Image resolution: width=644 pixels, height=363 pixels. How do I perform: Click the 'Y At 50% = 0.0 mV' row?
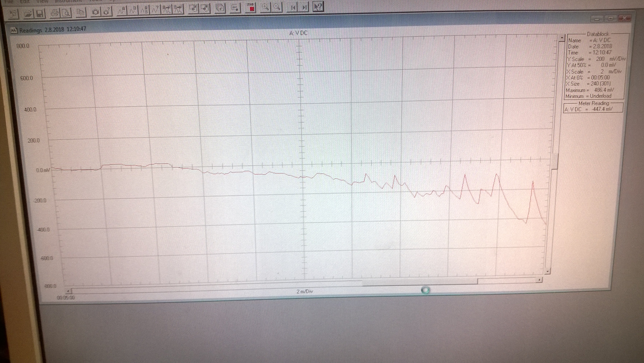tap(591, 65)
